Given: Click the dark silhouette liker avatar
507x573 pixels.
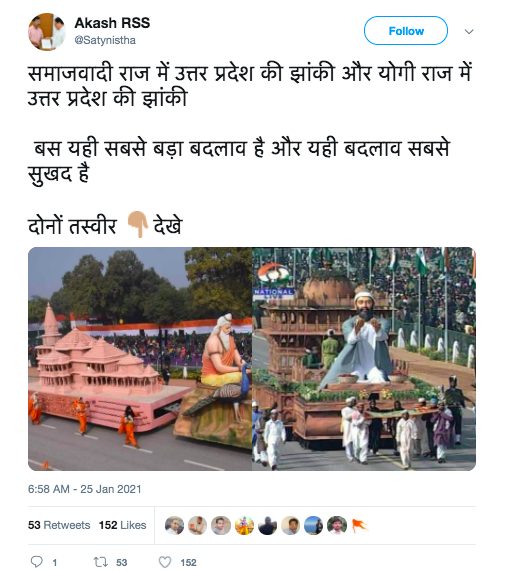Looking at the screenshot, I should [267, 525].
